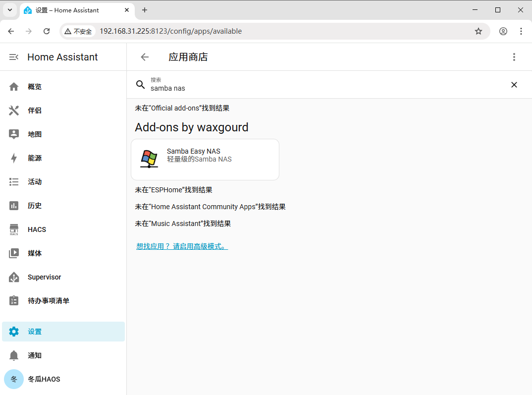This screenshot has width=532, height=395.
Task: Open a new browser tab
Action: 145,10
